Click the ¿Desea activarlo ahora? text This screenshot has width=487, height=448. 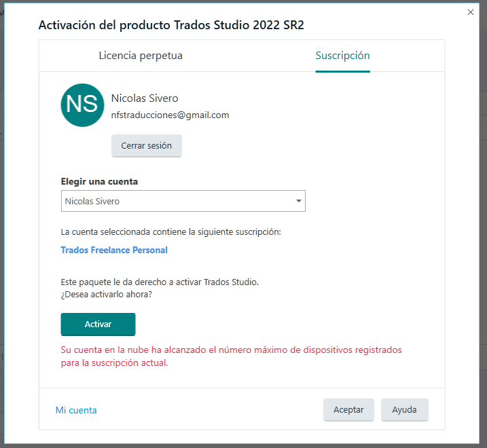[106, 294]
